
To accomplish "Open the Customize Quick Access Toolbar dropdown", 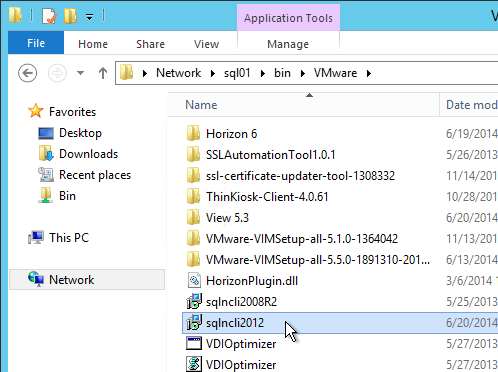I will coord(89,16).
